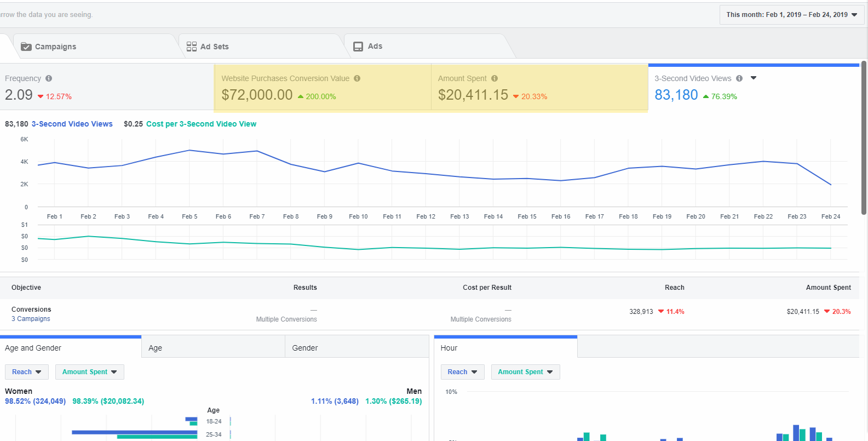Switch to the Age breakdown tab
The width and height of the screenshot is (868, 441).
(213, 348)
